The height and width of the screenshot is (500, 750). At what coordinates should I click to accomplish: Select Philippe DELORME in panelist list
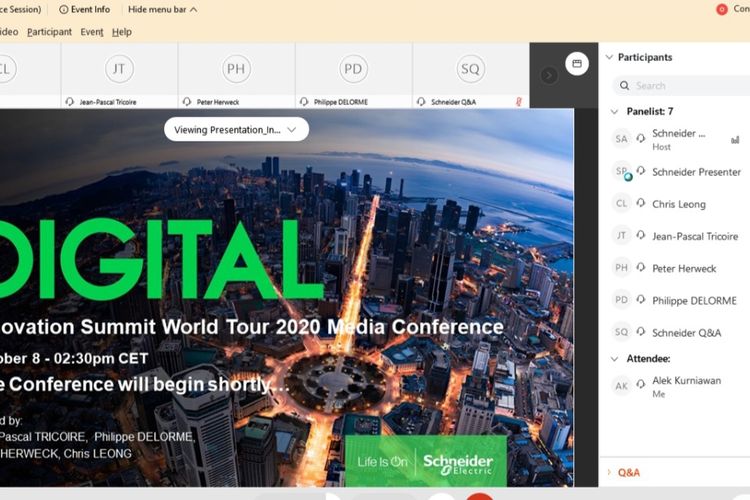(x=675, y=300)
